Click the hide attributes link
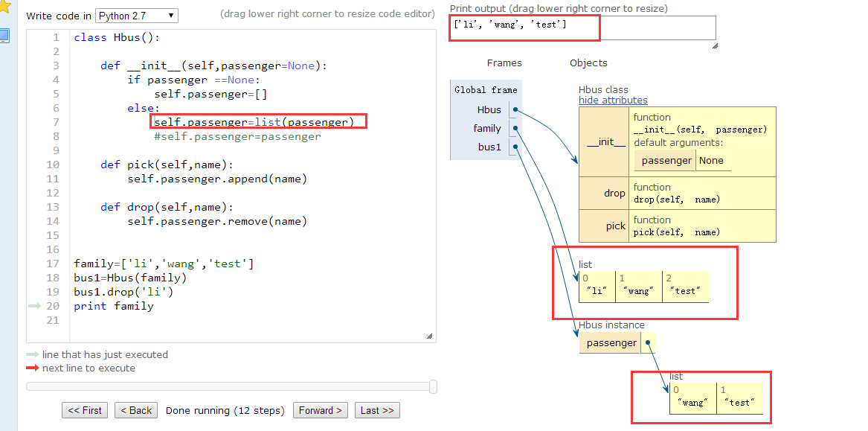This screenshot has width=868, height=431. point(613,100)
